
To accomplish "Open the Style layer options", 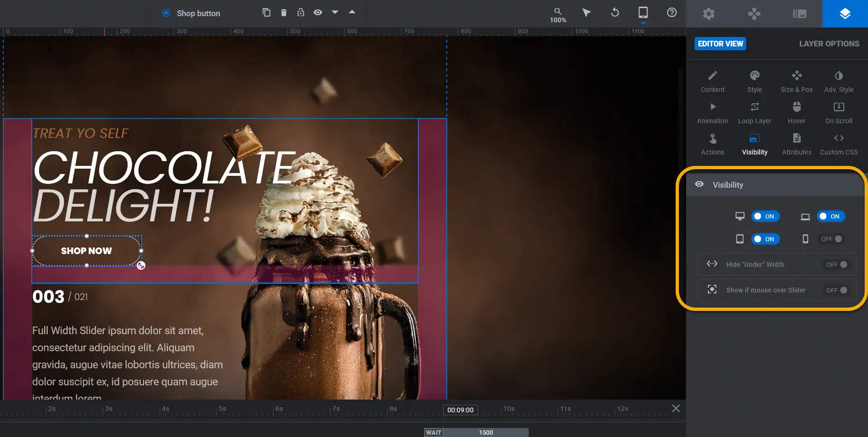I will [x=755, y=82].
